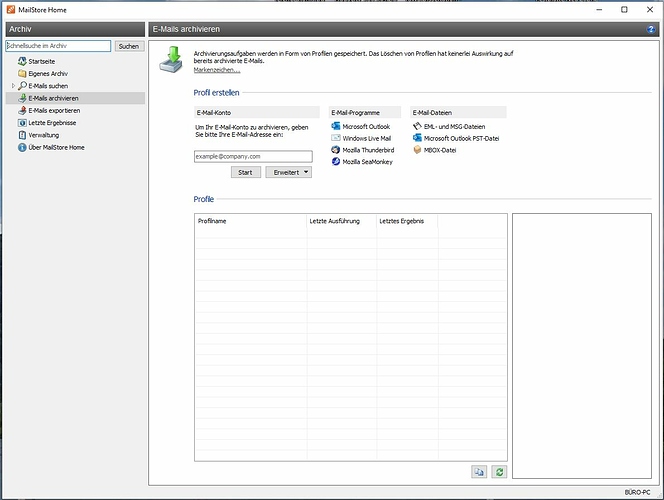This screenshot has width=664, height=500.
Task: Click the Mozilla Thunderbird icon
Action: (336, 150)
